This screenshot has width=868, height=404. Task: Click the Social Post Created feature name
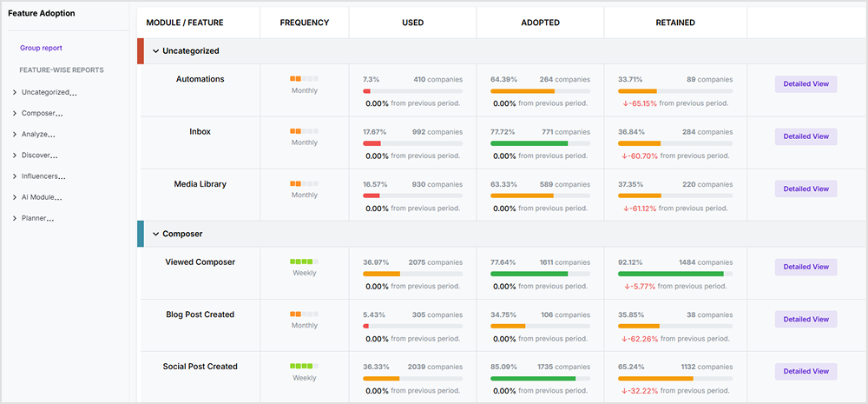(x=200, y=367)
